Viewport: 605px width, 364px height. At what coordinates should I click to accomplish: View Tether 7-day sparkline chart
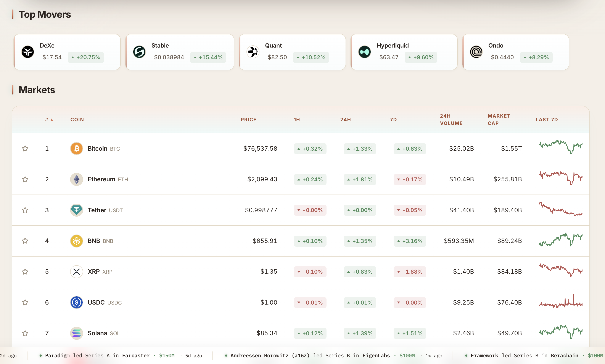pos(561,209)
